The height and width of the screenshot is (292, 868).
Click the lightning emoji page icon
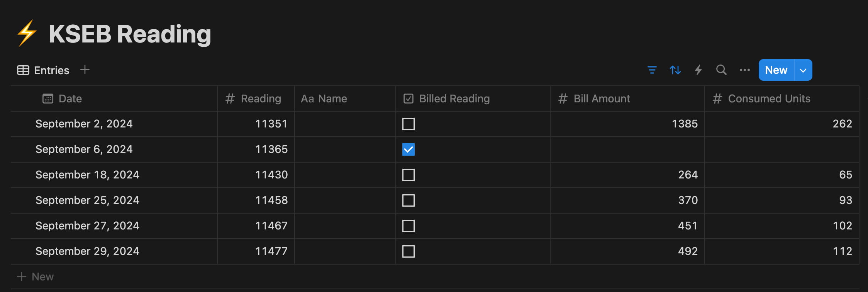point(26,34)
